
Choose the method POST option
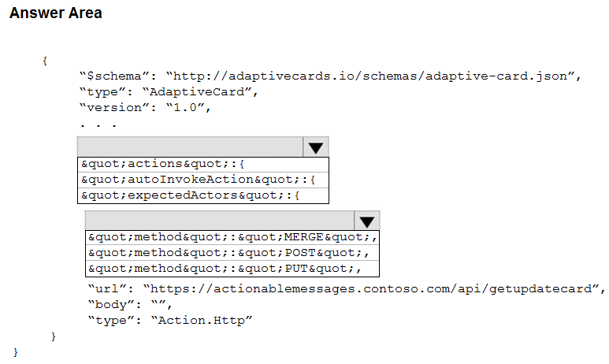[232, 253]
